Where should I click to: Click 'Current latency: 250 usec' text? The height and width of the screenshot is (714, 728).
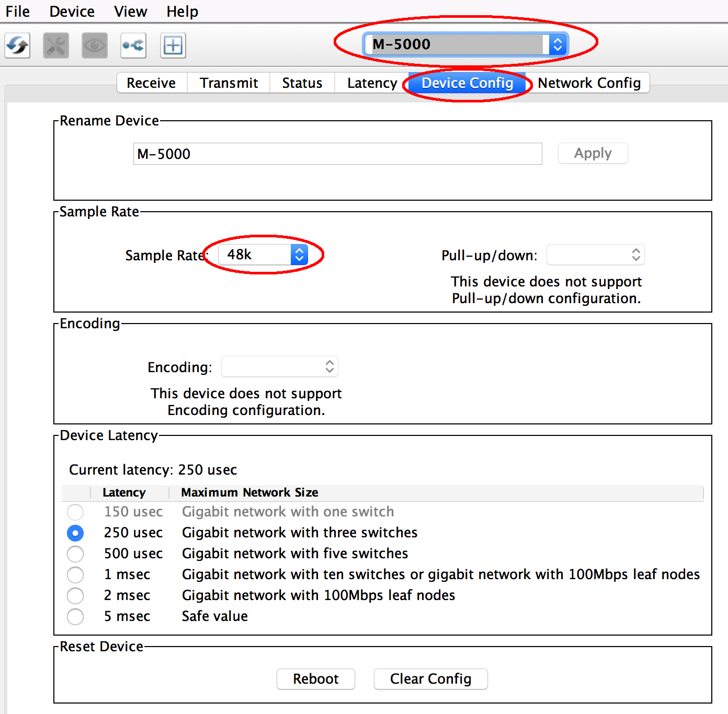(x=153, y=470)
